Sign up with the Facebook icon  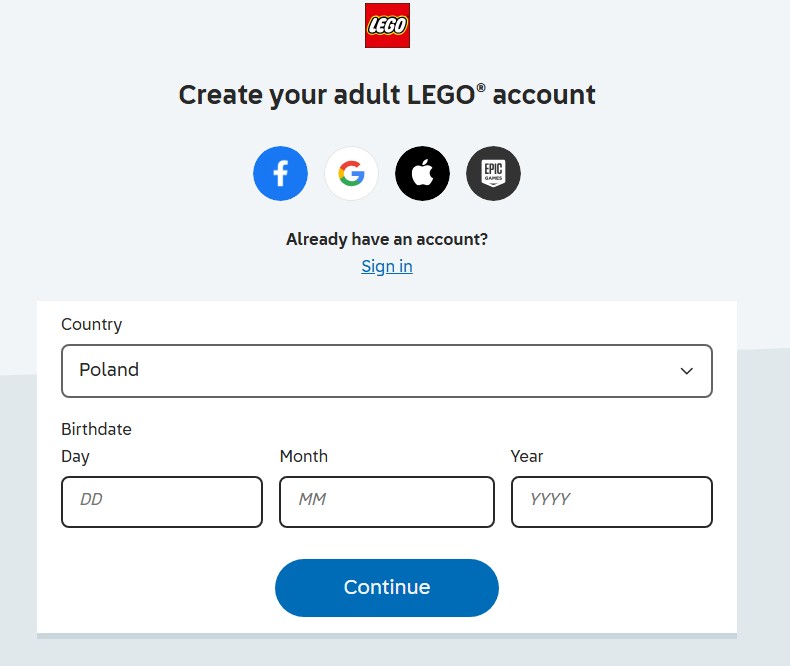click(280, 174)
